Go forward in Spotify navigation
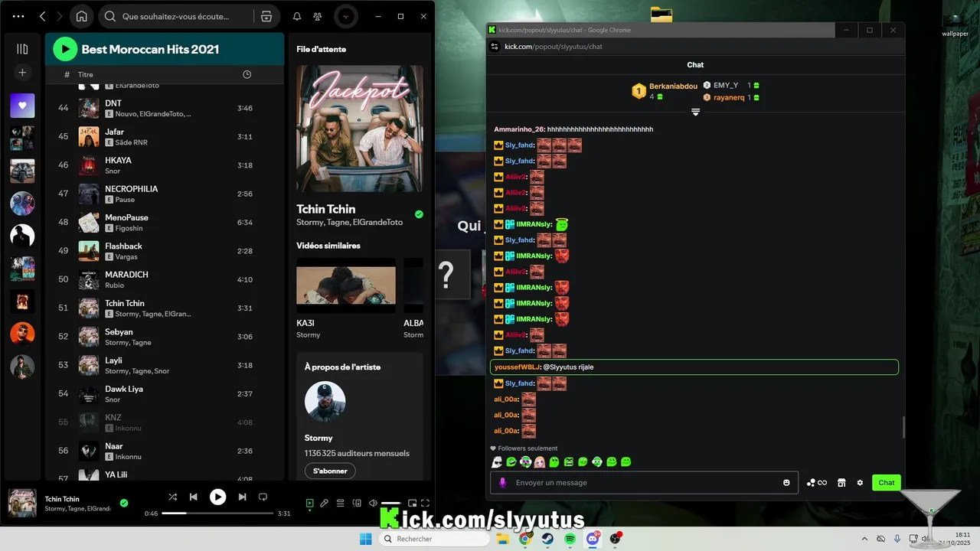980x551 pixels. click(x=60, y=16)
